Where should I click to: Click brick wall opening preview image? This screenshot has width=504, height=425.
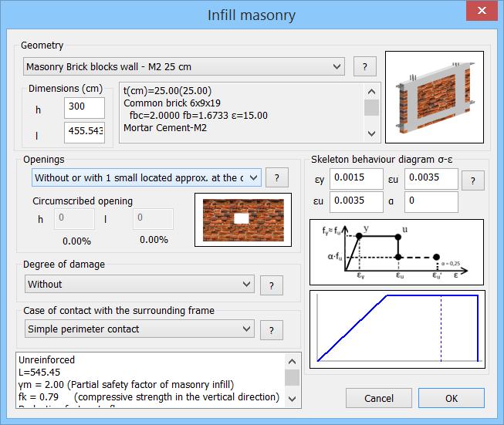[243, 220]
